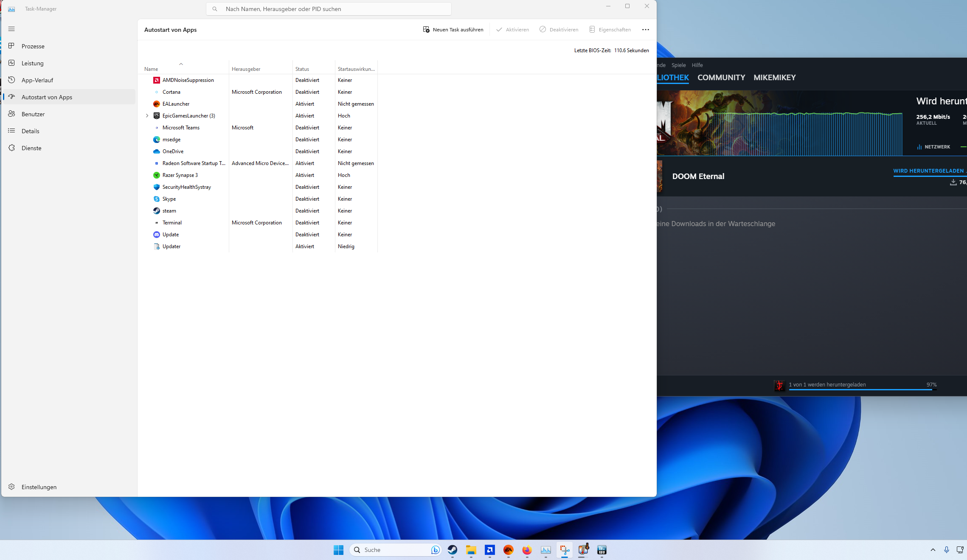Switch to the Leistung page
The width and height of the screenshot is (967, 560).
point(32,63)
